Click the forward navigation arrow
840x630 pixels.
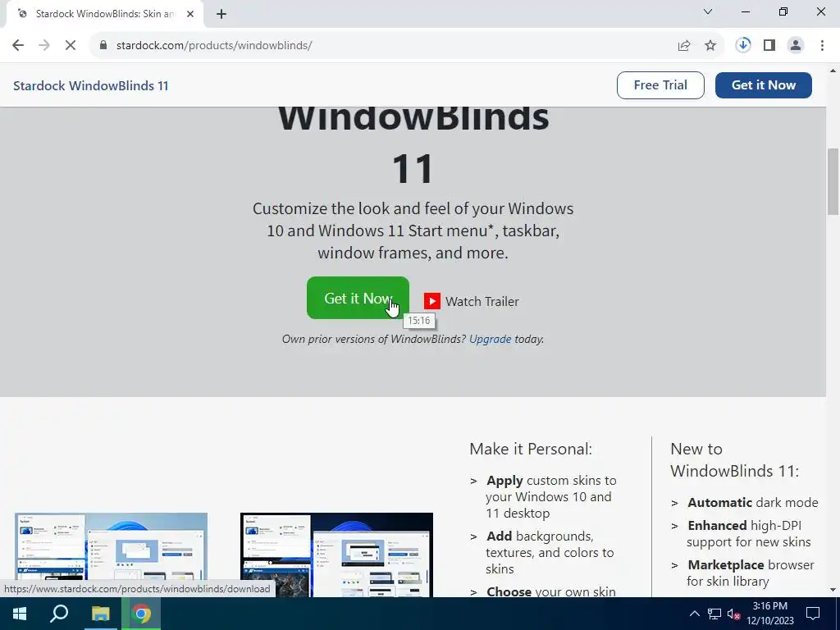[44, 46]
